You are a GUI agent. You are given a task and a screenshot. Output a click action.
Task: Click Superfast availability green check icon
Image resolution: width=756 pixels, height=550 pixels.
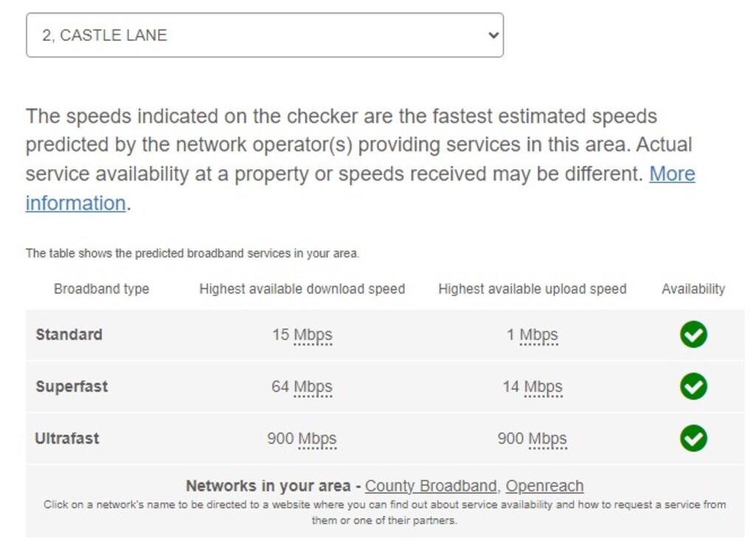click(x=693, y=386)
